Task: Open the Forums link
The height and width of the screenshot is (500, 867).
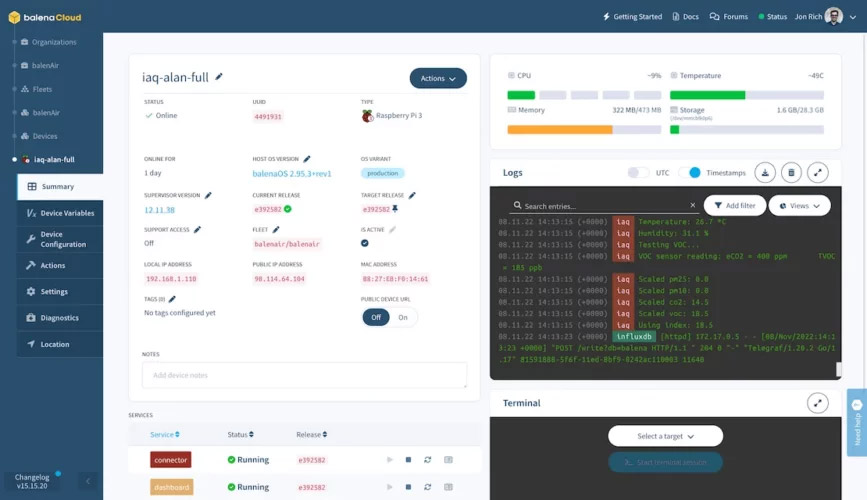Action: [729, 17]
